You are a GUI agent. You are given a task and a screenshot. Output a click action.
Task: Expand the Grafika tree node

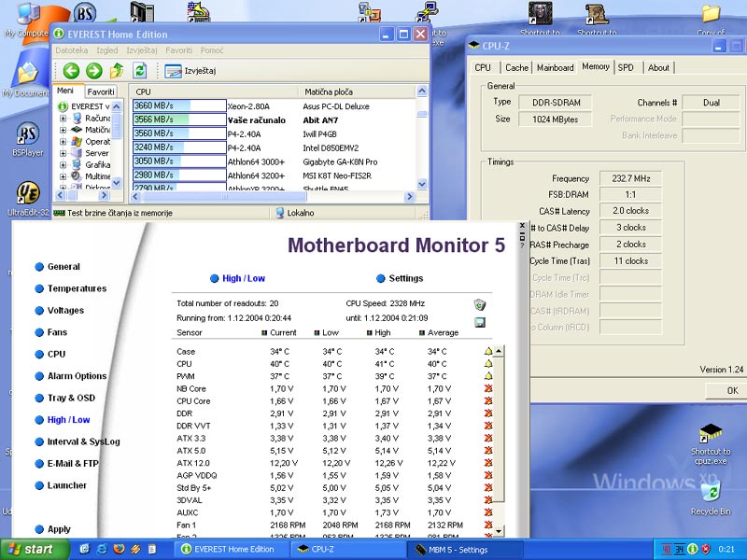point(63,165)
